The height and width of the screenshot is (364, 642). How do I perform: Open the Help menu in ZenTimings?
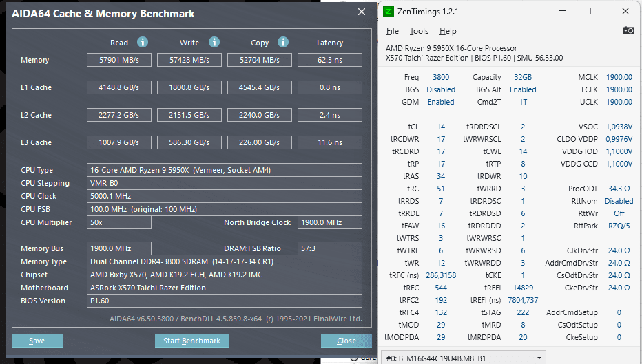point(448,31)
